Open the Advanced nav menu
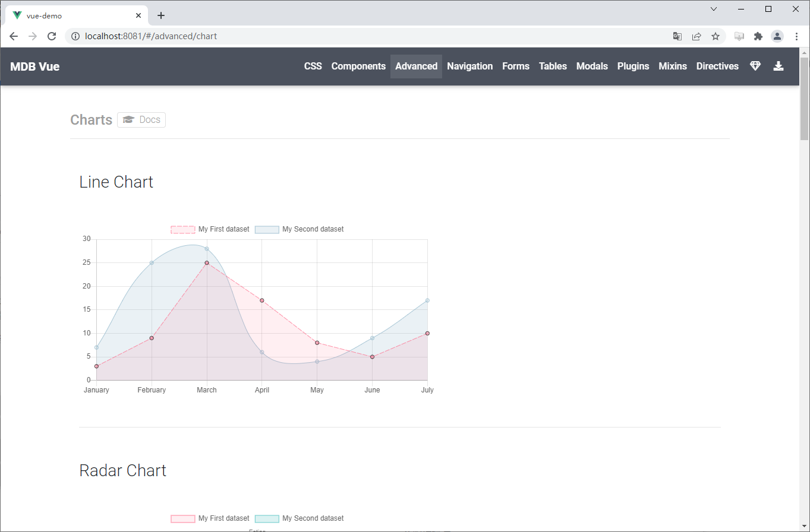Screen dimensions: 810x532 (416, 66)
